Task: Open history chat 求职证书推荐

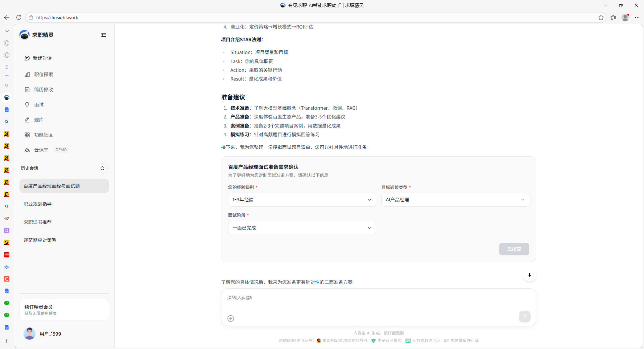Action: pos(64,222)
